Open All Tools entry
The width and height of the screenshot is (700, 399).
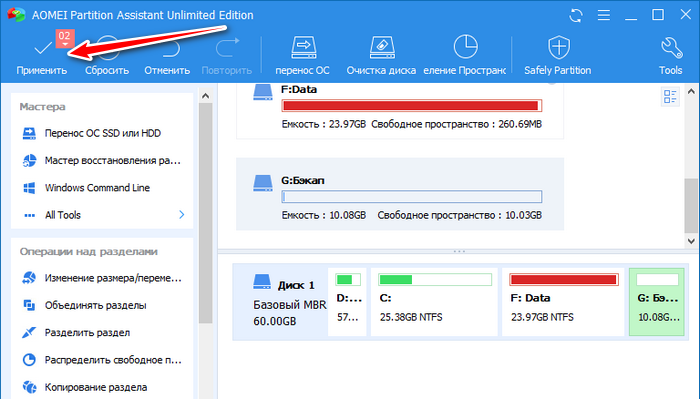pyautogui.click(x=62, y=215)
